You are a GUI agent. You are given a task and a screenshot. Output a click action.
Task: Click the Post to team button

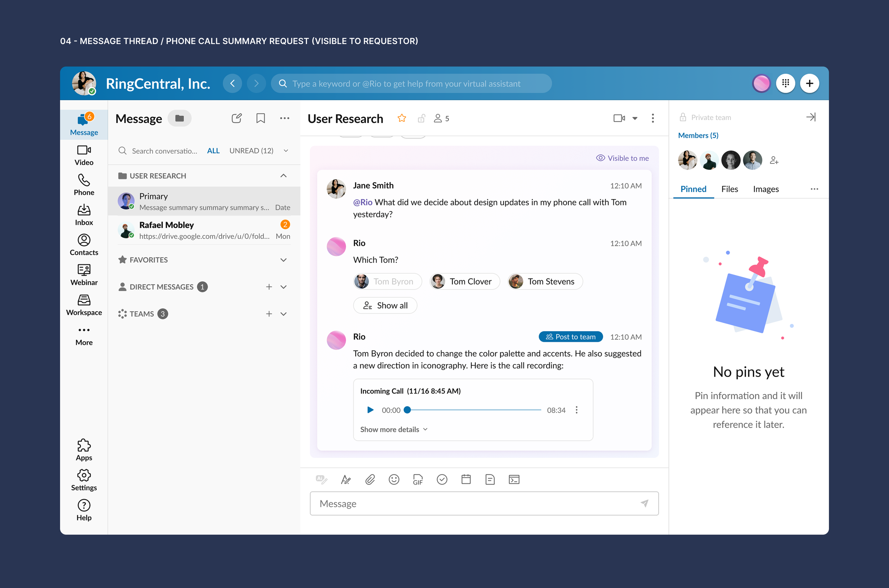click(x=570, y=337)
